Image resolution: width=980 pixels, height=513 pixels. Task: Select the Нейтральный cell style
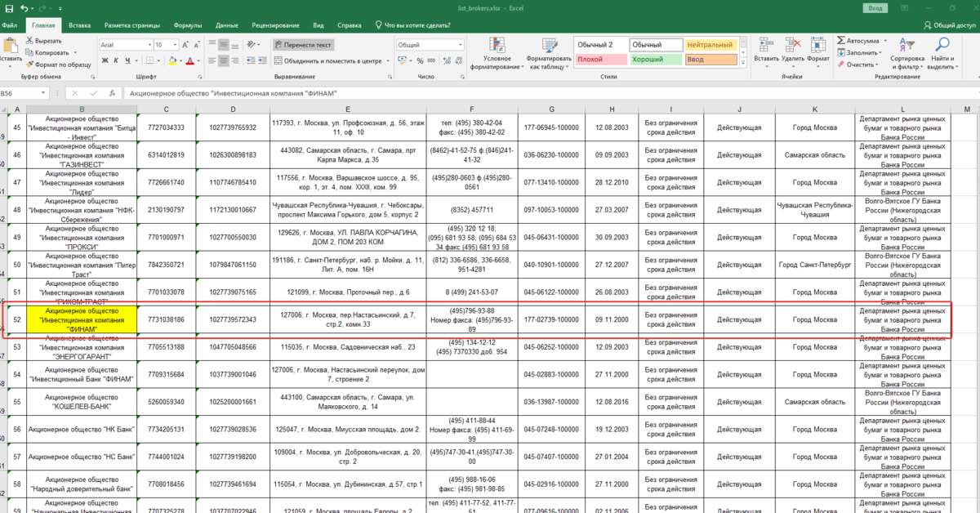pos(710,44)
